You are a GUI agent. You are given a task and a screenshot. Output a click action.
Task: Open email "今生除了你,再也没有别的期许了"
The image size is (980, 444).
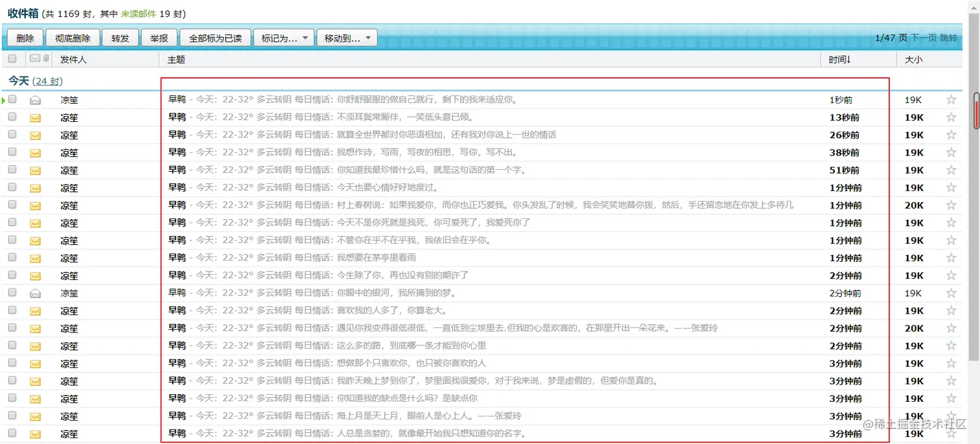[x=402, y=275]
